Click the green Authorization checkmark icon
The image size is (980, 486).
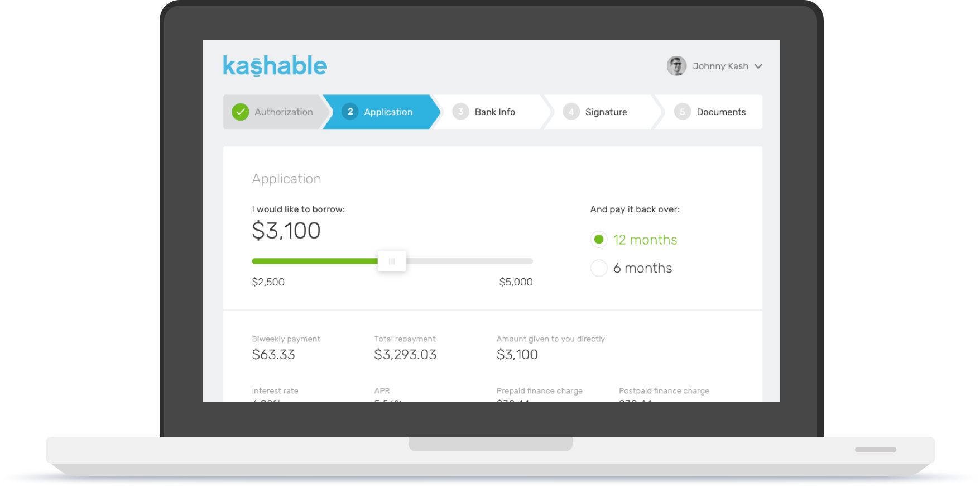coord(240,112)
